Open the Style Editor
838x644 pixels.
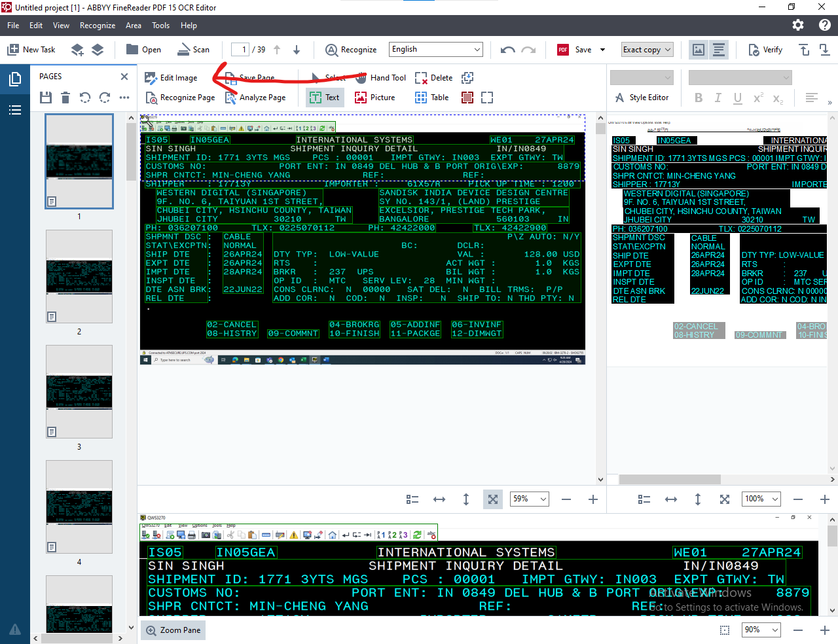pos(642,98)
